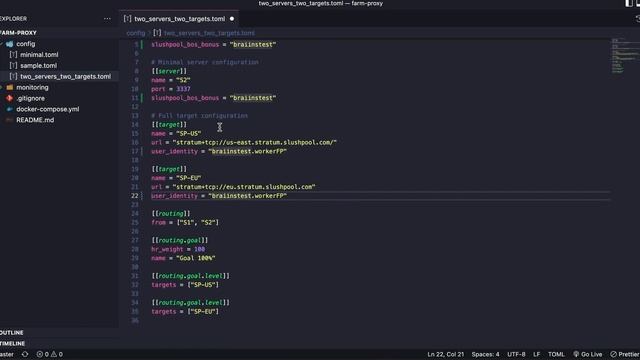The image size is (640, 360).
Task: Open minimal.toml in the Explorer
Action: 39,55
